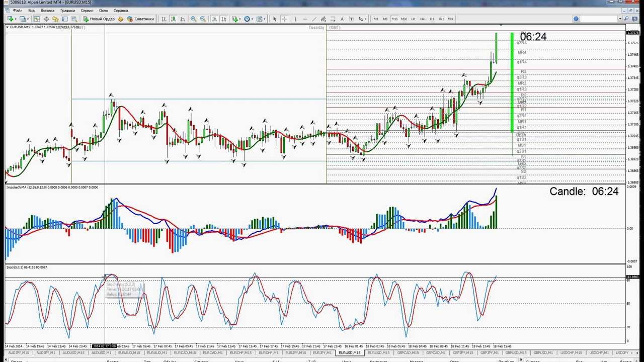The image size is (644, 362).
Task: Select the arrow cursor tool
Action: 274,19
